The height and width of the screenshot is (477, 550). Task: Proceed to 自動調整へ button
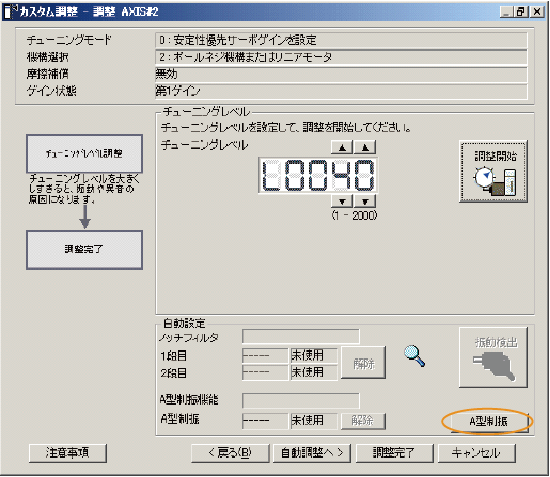pos(312,453)
